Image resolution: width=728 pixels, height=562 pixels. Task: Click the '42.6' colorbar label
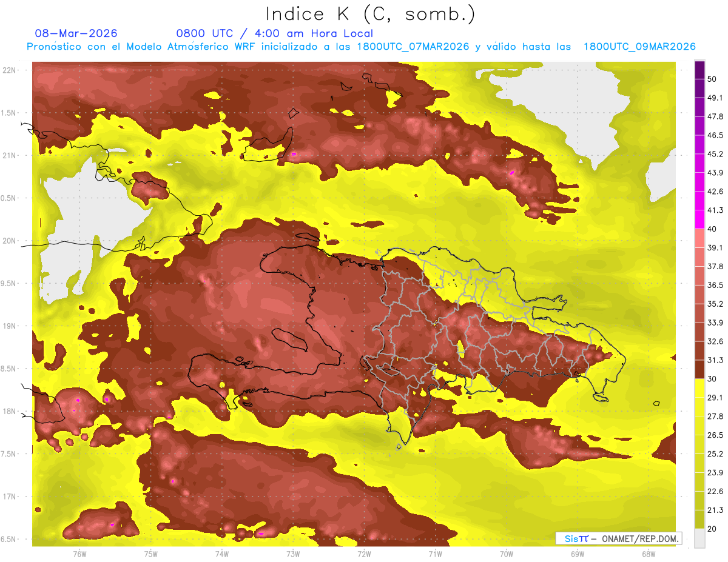pyautogui.click(x=715, y=192)
